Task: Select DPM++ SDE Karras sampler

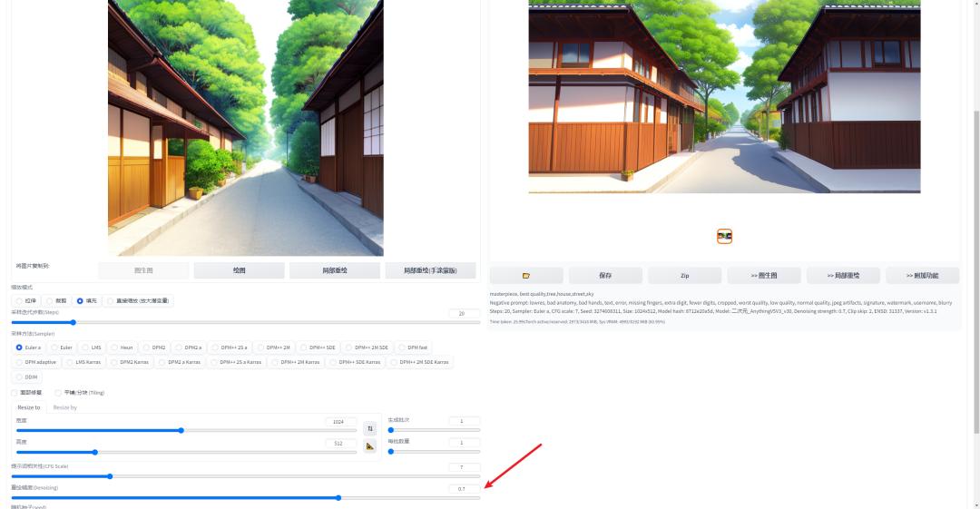Action: click(x=355, y=362)
